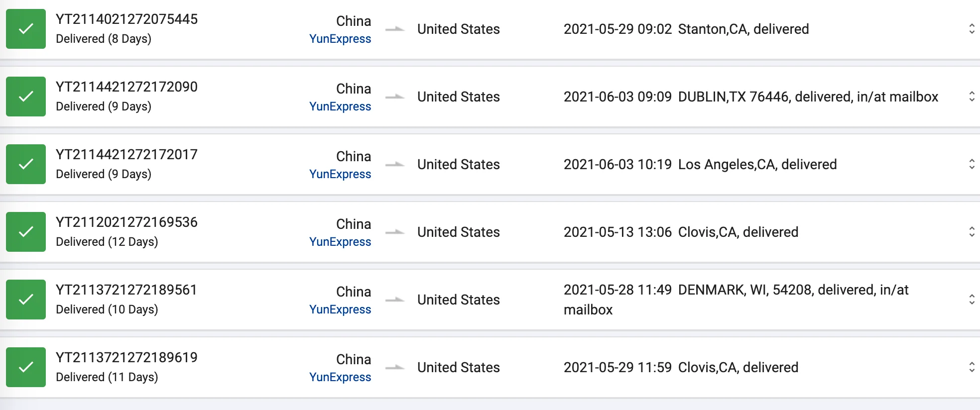Click green delivered checkmark for YT2114021272075445
980x410 pixels.
pyautogui.click(x=26, y=29)
